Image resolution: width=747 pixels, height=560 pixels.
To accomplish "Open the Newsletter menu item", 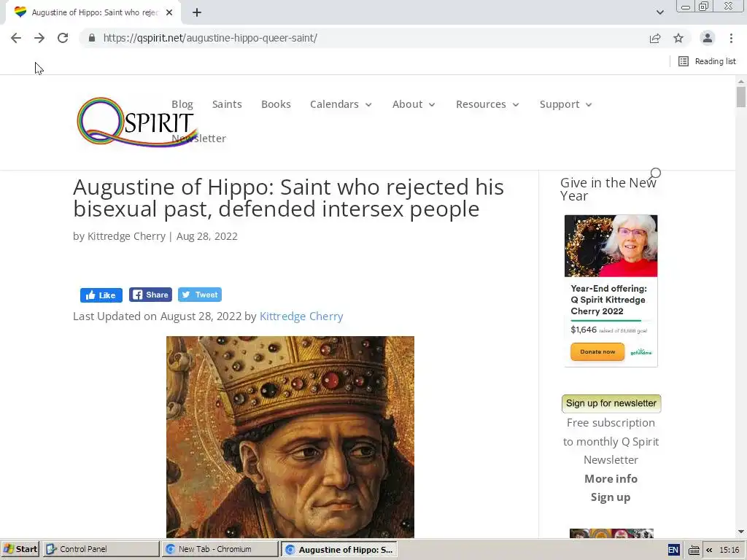I will pos(198,139).
